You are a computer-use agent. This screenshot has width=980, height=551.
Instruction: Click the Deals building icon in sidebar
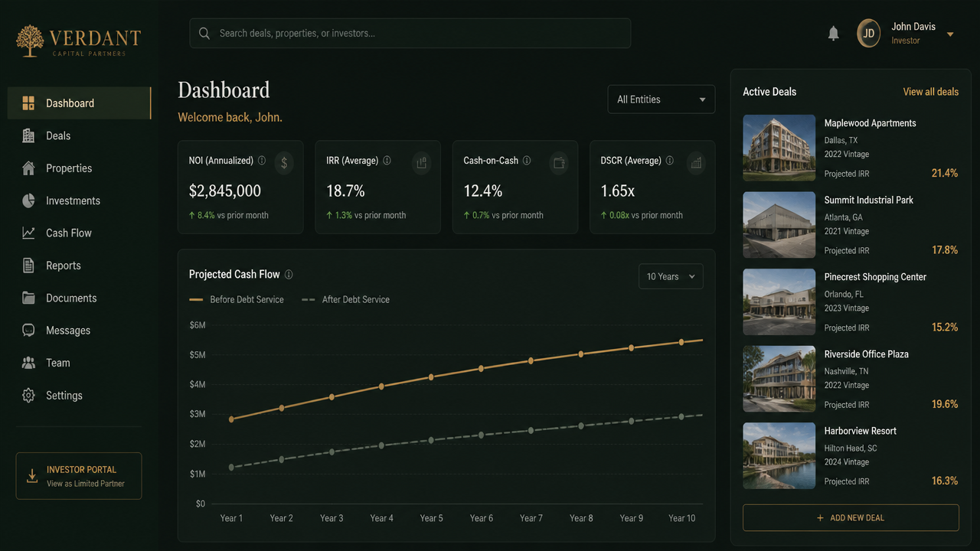click(28, 135)
